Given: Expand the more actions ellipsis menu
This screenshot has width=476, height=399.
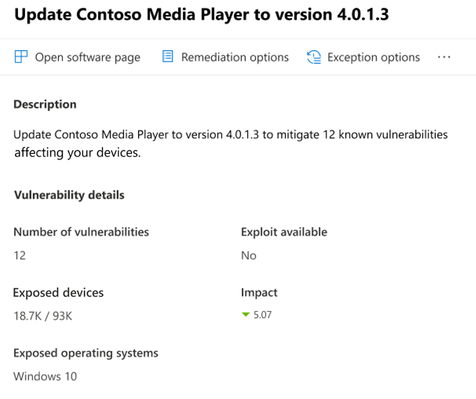Looking at the screenshot, I should click(444, 57).
